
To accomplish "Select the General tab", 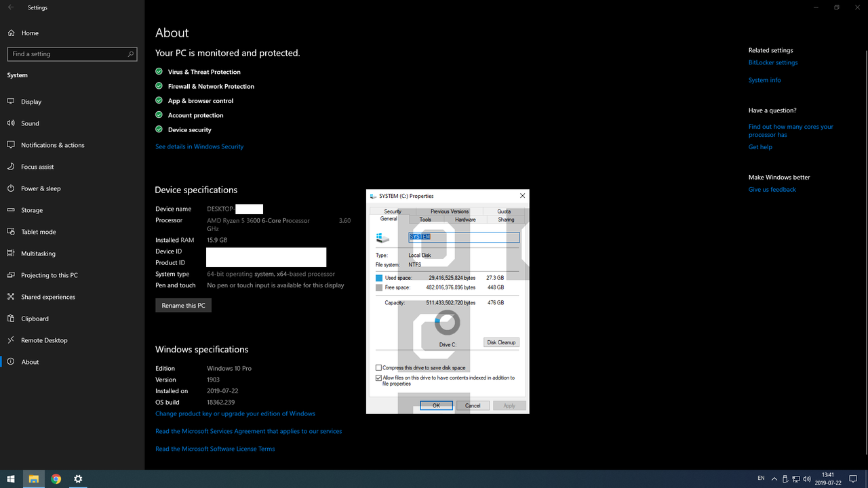I will pos(389,219).
